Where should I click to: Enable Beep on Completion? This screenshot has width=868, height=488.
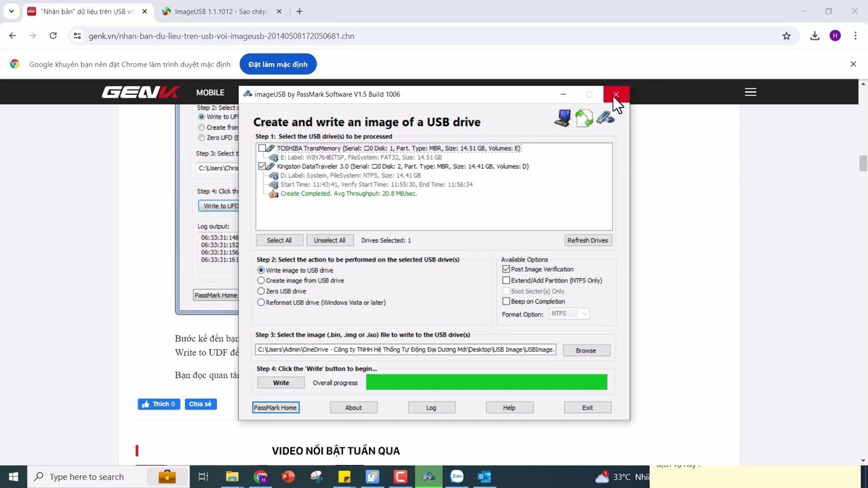(x=506, y=301)
